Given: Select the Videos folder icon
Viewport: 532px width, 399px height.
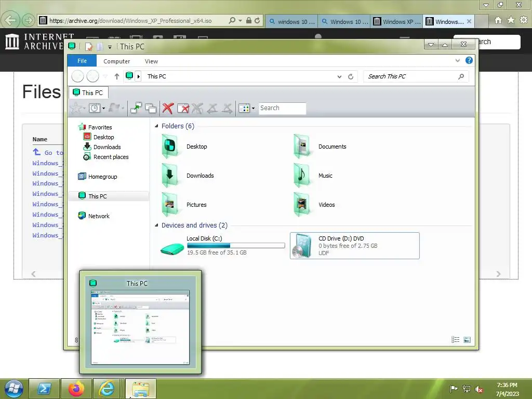Looking at the screenshot, I should pos(301,205).
